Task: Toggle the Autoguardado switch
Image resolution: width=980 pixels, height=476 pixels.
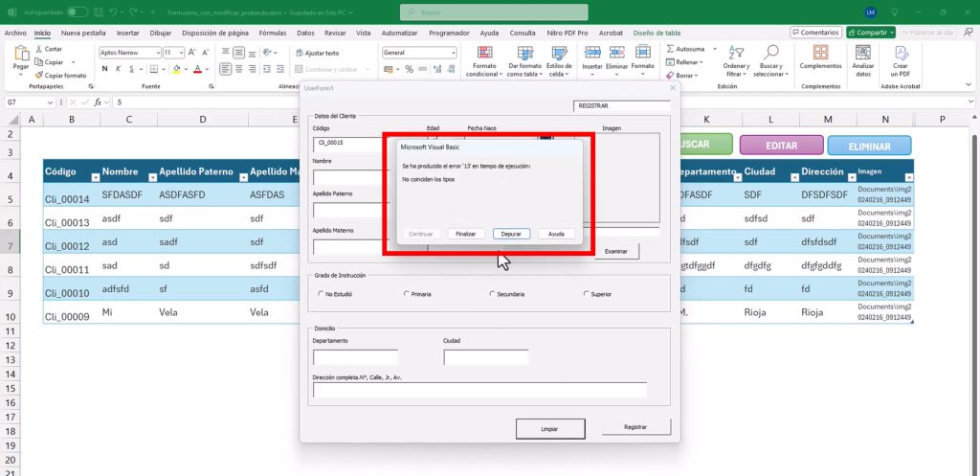Action: 78,11
